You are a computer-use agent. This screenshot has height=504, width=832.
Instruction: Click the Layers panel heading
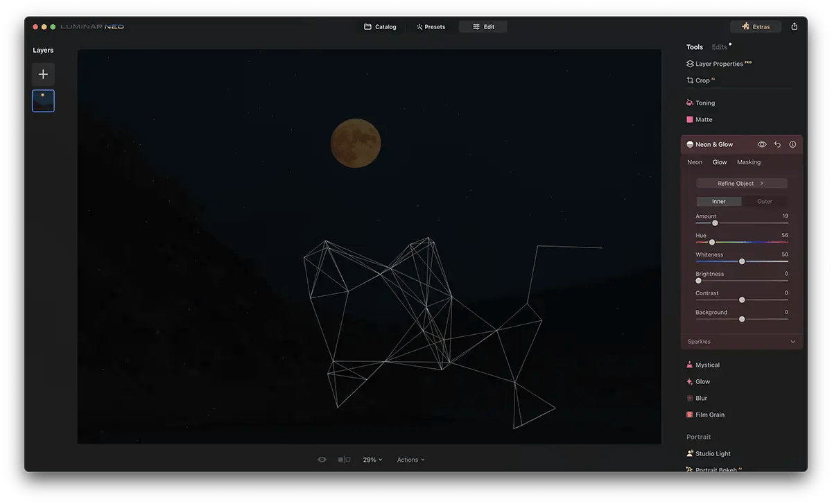pos(43,50)
